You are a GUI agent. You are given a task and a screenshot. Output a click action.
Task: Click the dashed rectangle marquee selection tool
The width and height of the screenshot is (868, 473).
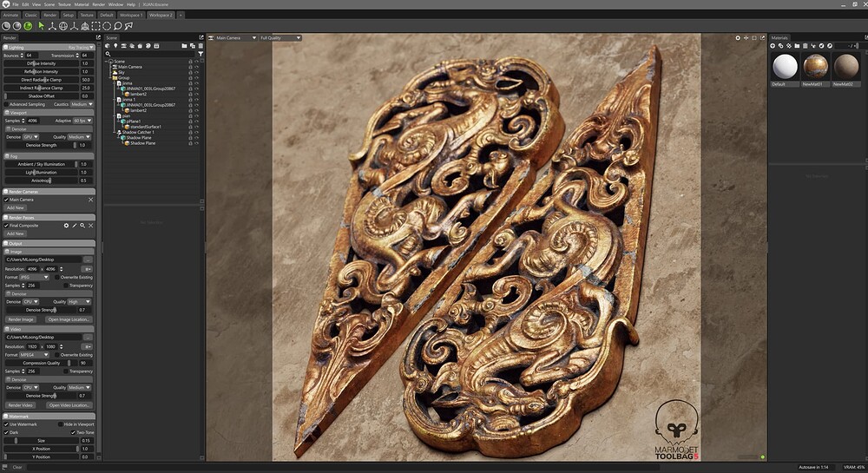[95, 26]
